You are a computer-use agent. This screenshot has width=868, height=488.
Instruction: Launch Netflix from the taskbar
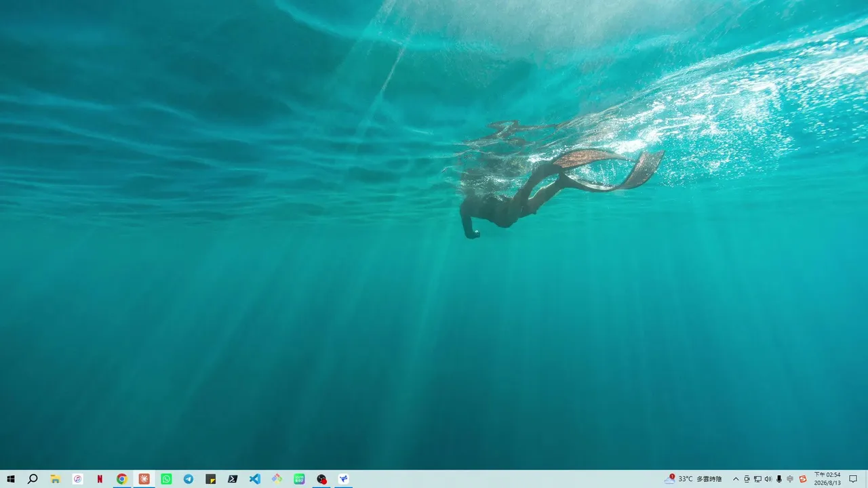100,479
